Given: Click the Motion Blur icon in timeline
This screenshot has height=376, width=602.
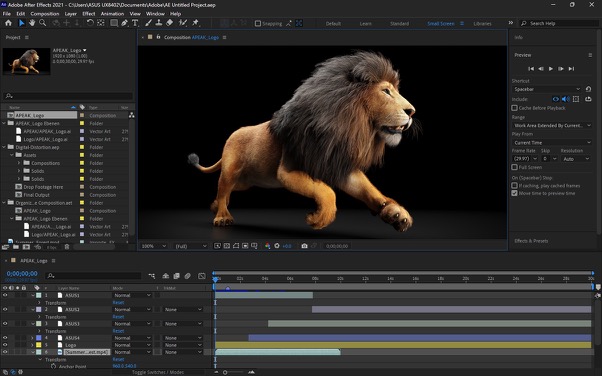Looking at the screenshot, I should [187, 276].
